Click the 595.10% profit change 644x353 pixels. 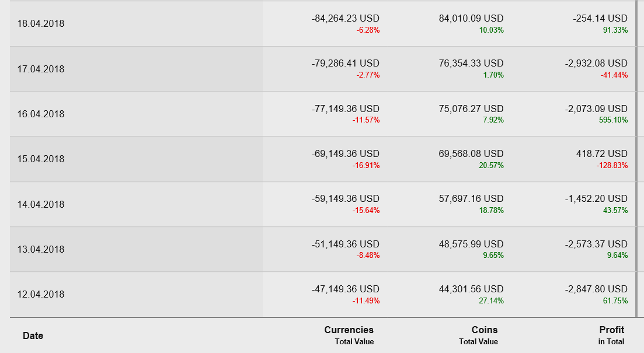pyautogui.click(x=615, y=120)
